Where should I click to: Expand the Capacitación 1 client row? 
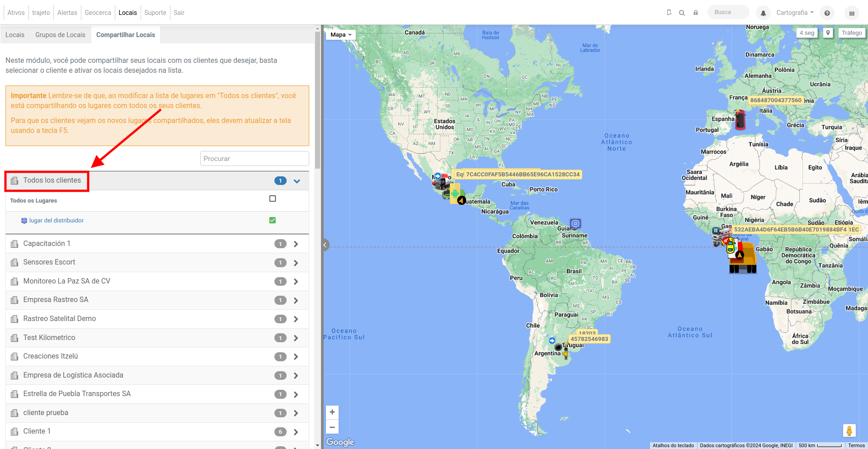296,244
